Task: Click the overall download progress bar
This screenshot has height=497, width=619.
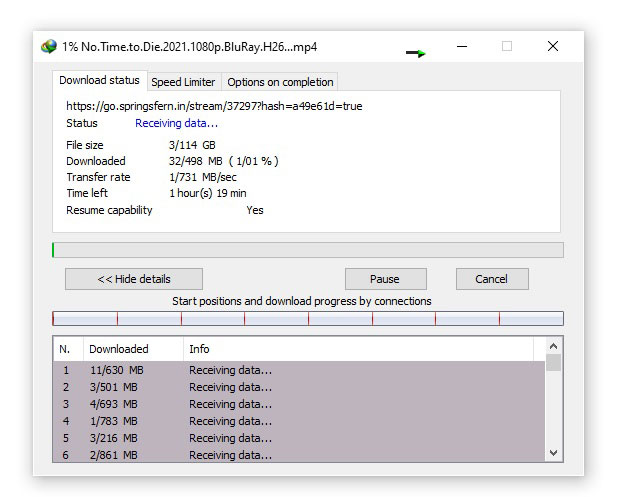Action: coord(308,250)
